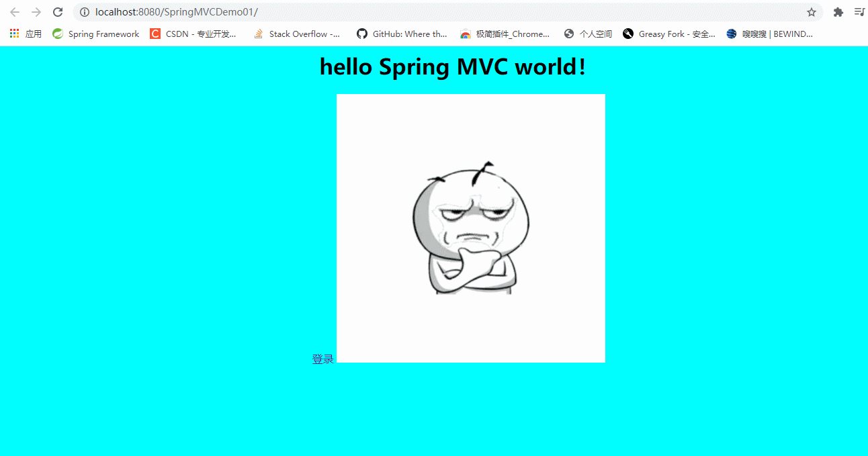Viewport: 868px width, 456px height.
Task: Open the 嗅嗅搜 BEWIND bookmark
Action: click(772, 34)
